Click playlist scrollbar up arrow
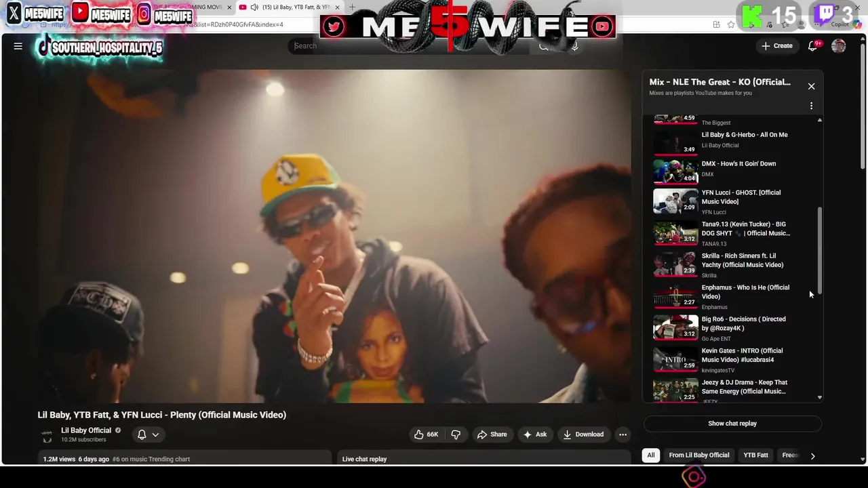This screenshot has width=868, height=488. pyautogui.click(x=820, y=120)
